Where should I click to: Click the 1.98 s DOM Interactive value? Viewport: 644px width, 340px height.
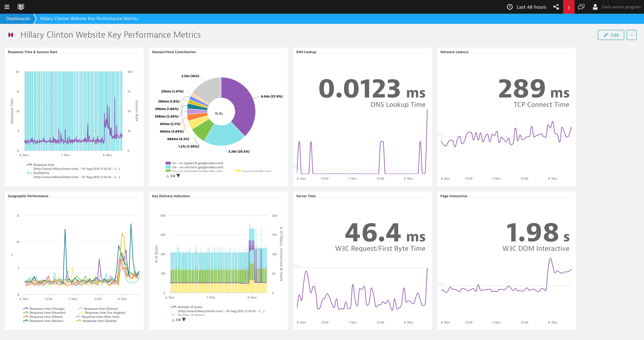coord(538,233)
